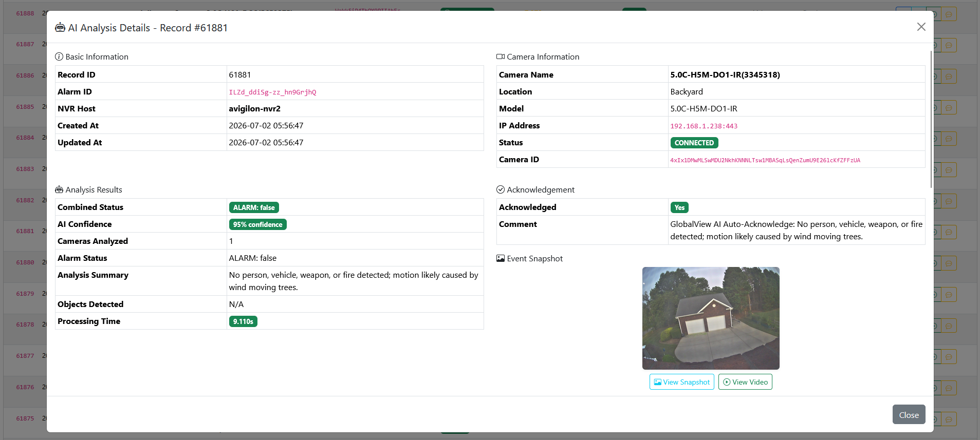The height and width of the screenshot is (440, 980).
Task: Click record ID 61888 in background list
Action: 25,13
